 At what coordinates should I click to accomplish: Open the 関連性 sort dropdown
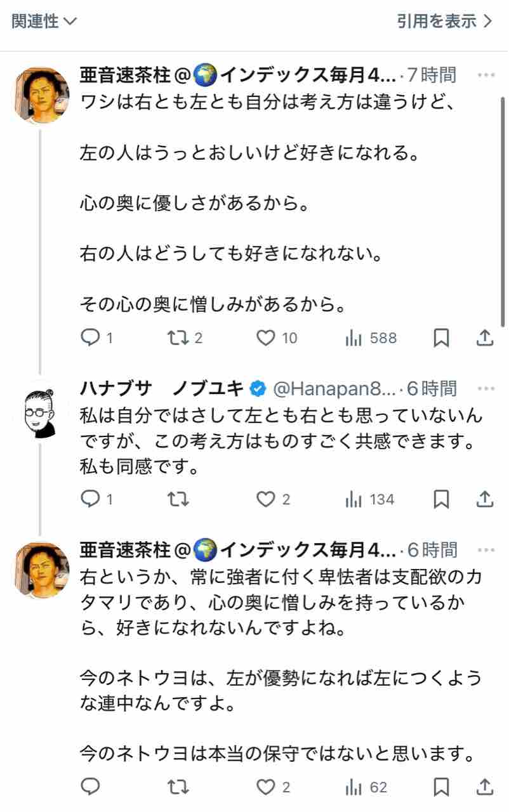[x=44, y=22]
